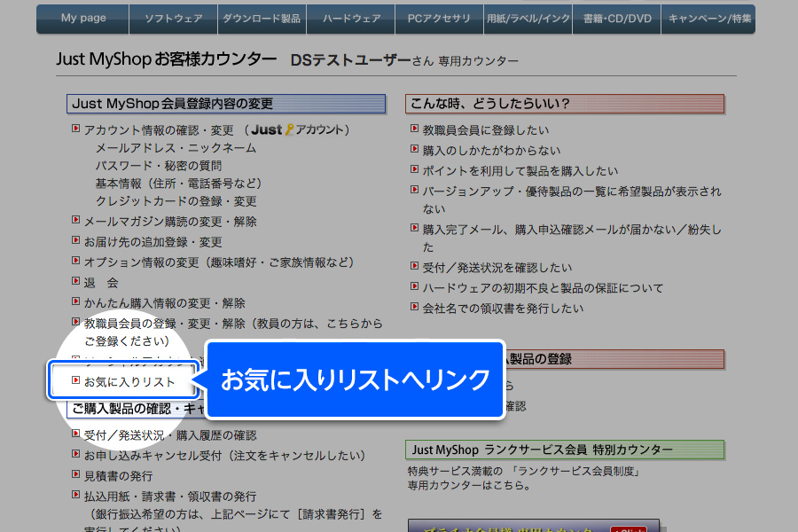Click お申し込みキャンセル受付 link
This screenshot has height=532, width=798.
click(x=224, y=455)
